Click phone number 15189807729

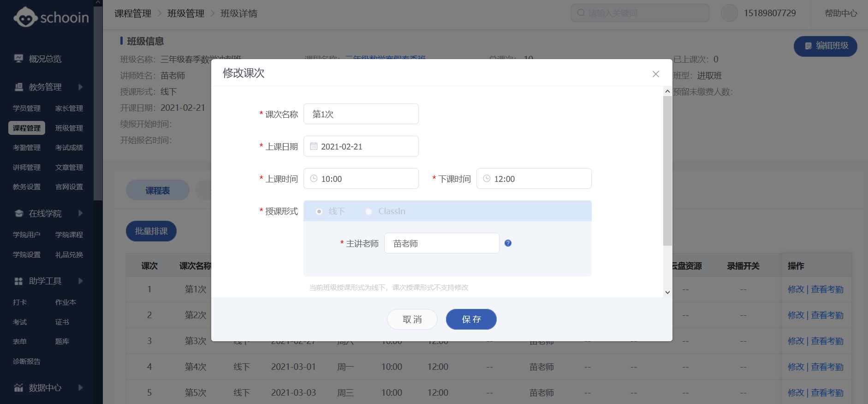770,13
